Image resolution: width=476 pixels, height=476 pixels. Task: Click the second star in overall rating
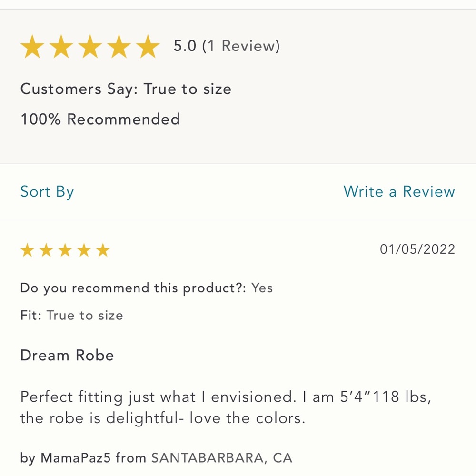click(x=61, y=47)
